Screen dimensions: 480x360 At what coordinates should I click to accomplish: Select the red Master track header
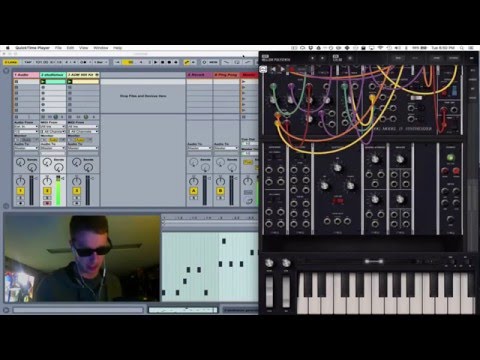249,75
